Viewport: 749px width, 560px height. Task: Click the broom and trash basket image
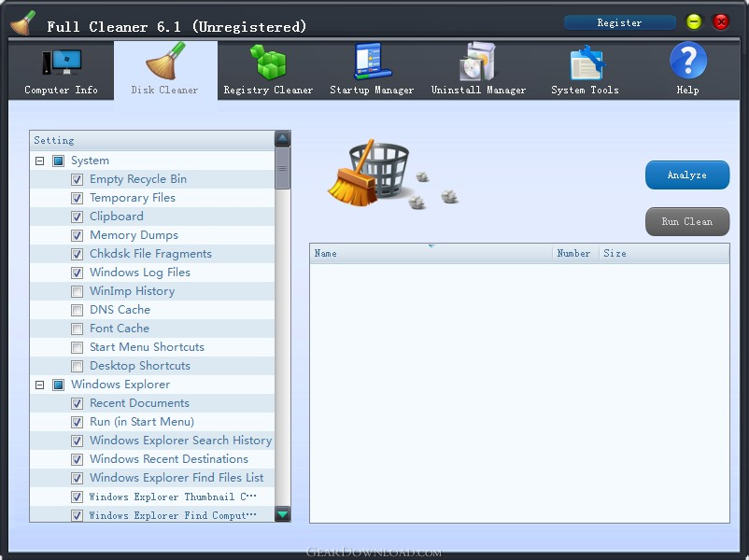pos(392,175)
